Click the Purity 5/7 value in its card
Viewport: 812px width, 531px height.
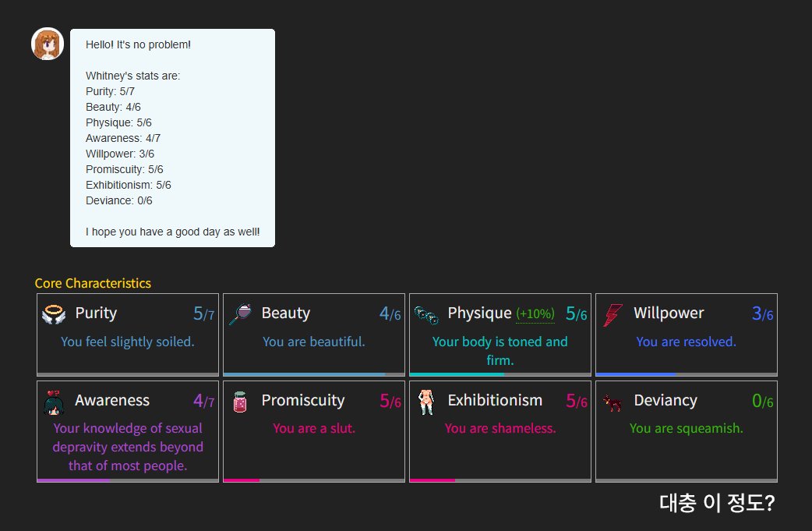pyautogui.click(x=203, y=313)
